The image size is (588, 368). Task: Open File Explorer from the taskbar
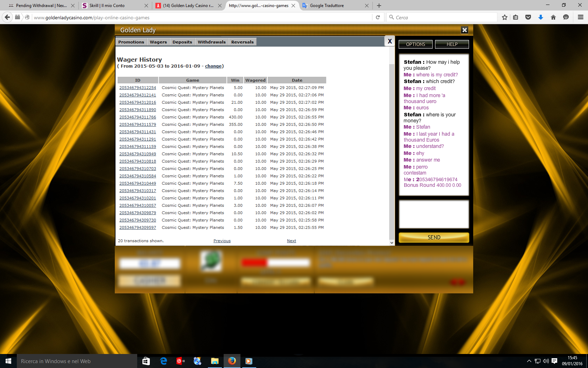[x=215, y=361]
